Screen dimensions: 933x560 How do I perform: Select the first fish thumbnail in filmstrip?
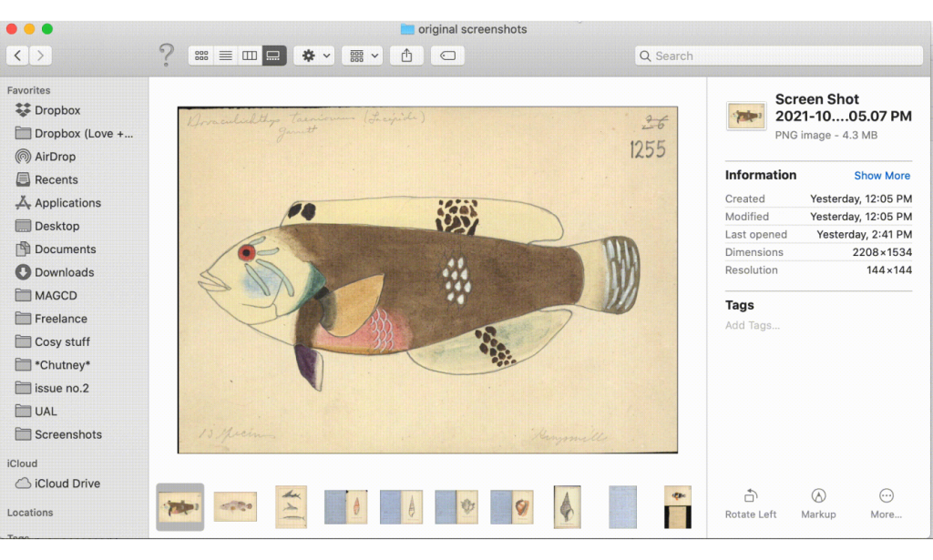point(179,507)
